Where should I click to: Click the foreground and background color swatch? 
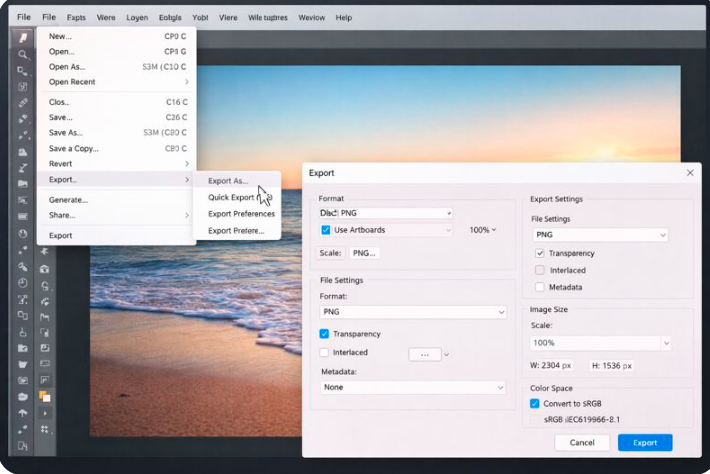click(44, 397)
